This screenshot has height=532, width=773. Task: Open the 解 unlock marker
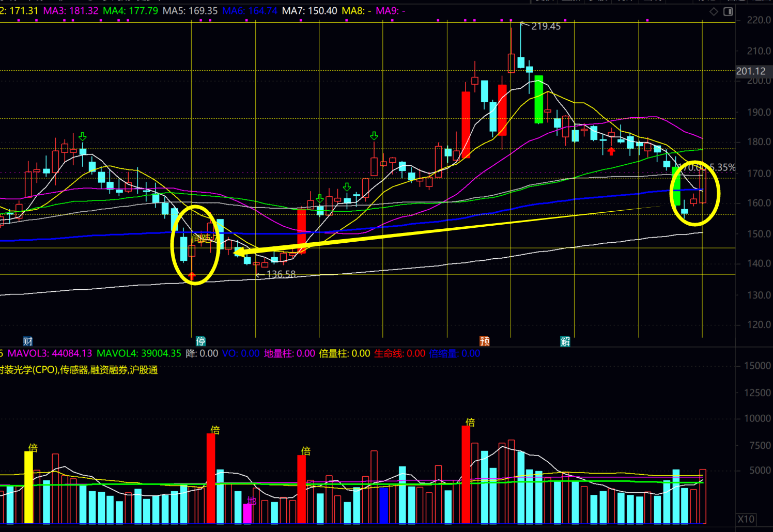pyautogui.click(x=565, y=341)
